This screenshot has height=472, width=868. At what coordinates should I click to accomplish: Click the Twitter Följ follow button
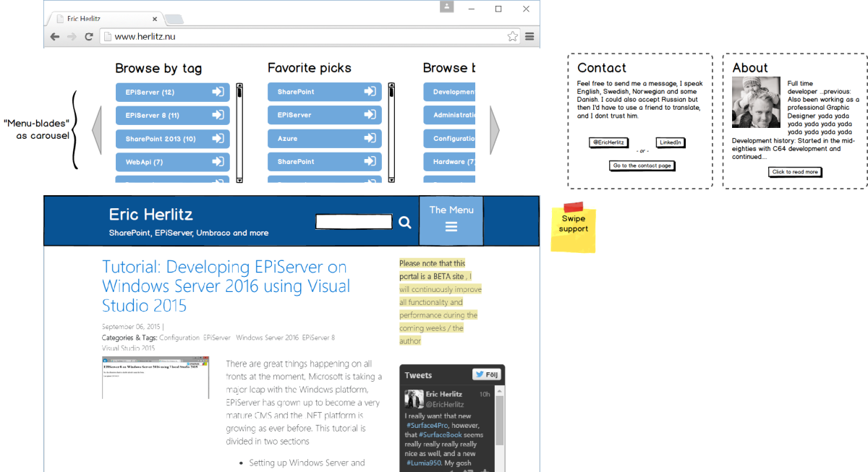coord(487,374)
